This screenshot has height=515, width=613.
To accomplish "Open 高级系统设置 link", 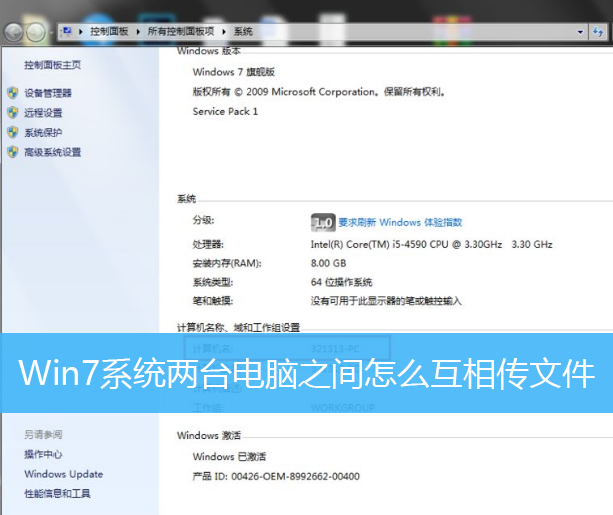I will tap(53, 152).
